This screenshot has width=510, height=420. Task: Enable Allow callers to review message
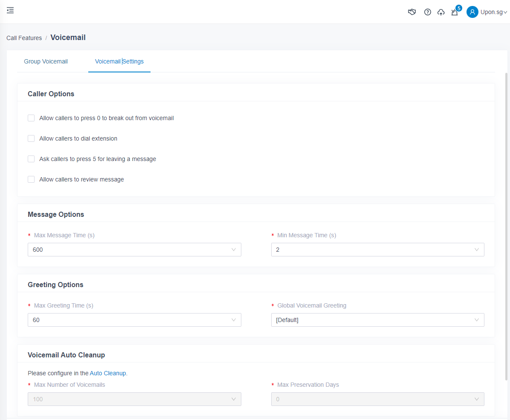31,179
